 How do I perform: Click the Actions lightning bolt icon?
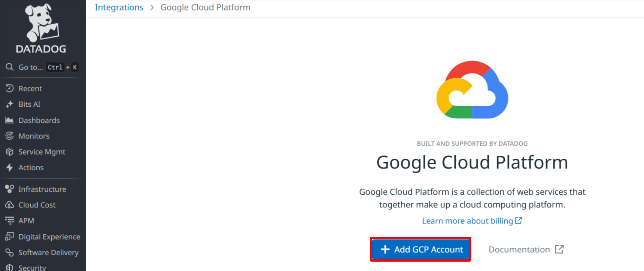(10, 168)
